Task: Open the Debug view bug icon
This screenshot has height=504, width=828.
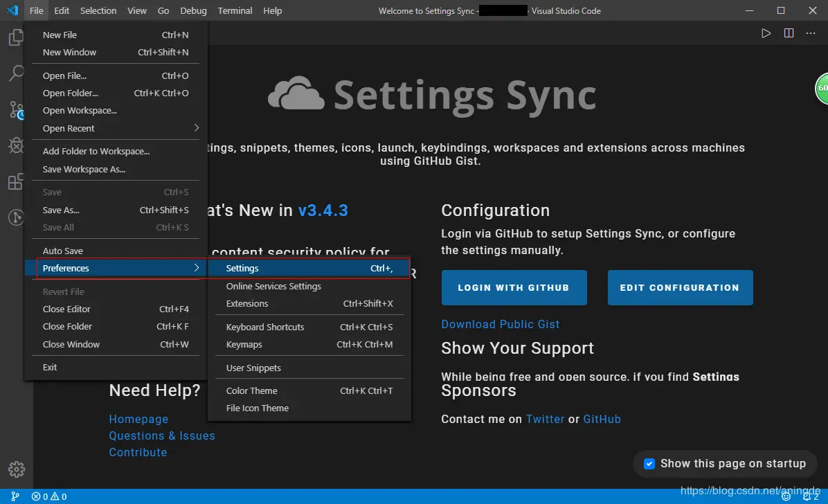Action: click(x=15, y=145)
